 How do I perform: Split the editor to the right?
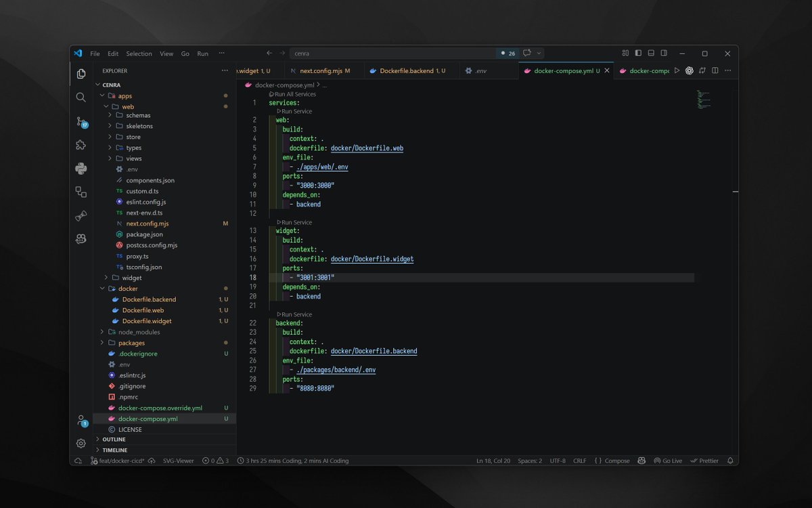(x=715, y=70)
